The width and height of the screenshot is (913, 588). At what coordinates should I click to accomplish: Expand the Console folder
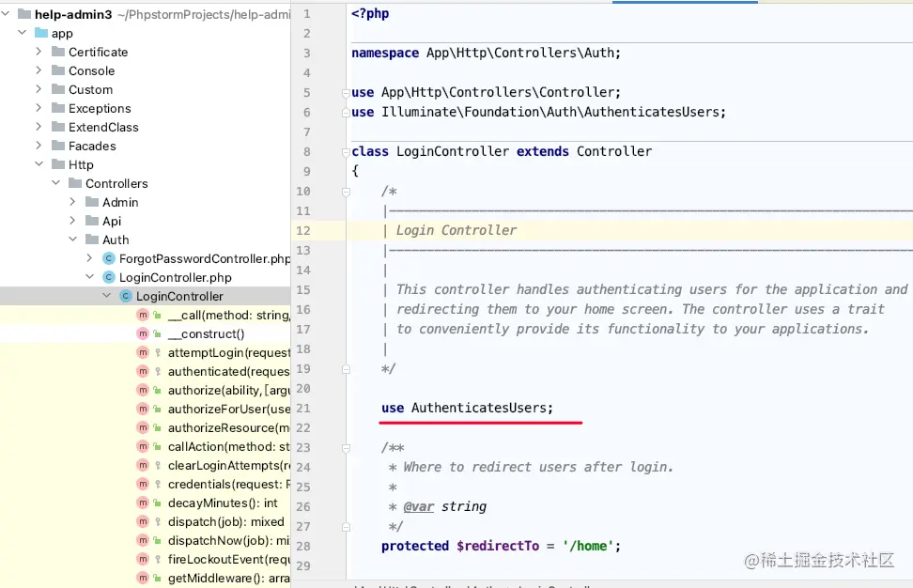(39, 70)
